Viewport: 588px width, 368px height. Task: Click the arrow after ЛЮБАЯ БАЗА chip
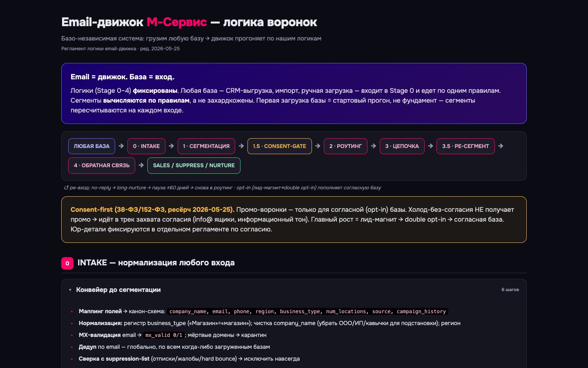pos(121,146)
